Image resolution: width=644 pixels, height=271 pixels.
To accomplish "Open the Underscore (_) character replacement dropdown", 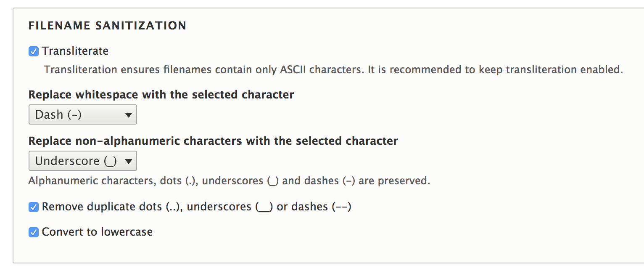I will (82, 160).
